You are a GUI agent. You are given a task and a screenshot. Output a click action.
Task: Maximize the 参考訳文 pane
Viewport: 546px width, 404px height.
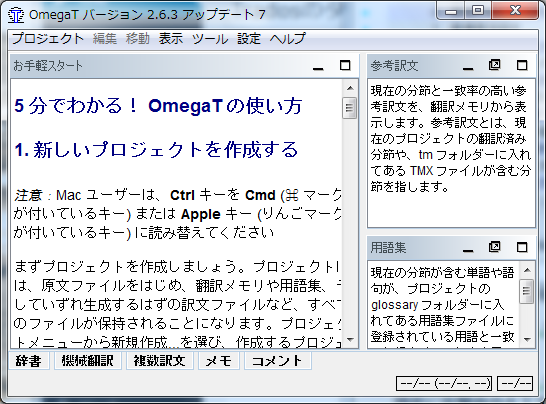pos(522,65)
